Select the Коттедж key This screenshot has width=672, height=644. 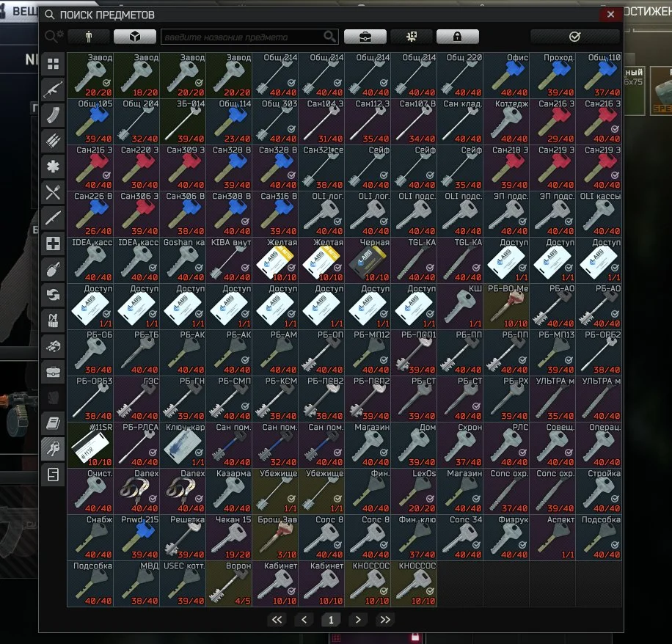click(x=507, y=122)
